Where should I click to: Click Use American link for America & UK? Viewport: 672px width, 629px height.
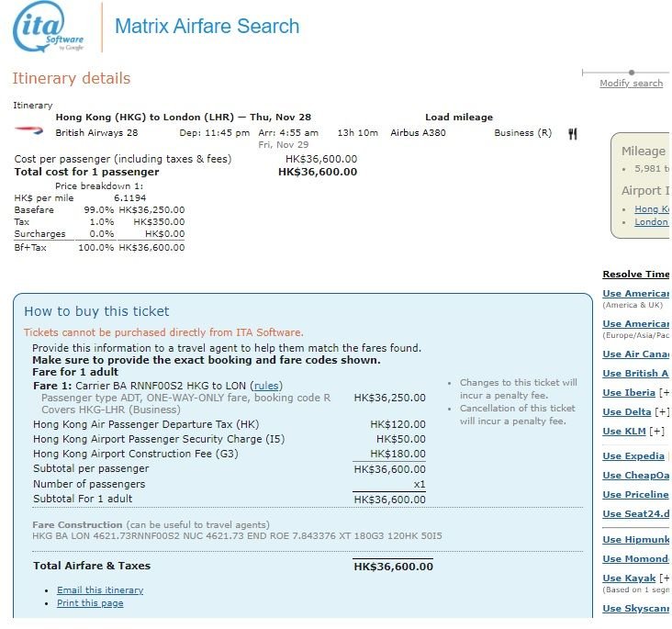[x=636, y=294]
